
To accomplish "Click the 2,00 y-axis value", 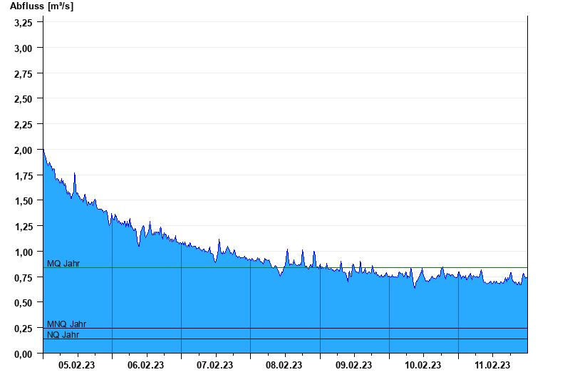I will point(24,150).
